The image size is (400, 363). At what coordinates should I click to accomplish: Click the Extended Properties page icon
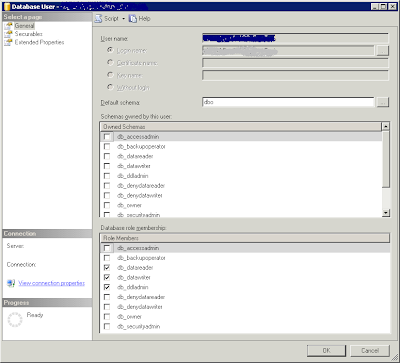[x=9, y=42]
